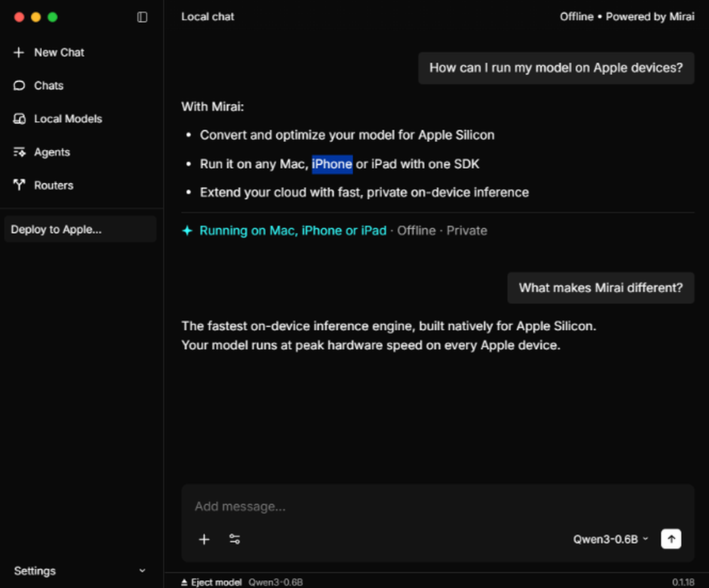Viewport: 709px width, 588px height.
Task: Click 'Running on Mac, iPhone or iPad' link
Action: coord(293,231)
